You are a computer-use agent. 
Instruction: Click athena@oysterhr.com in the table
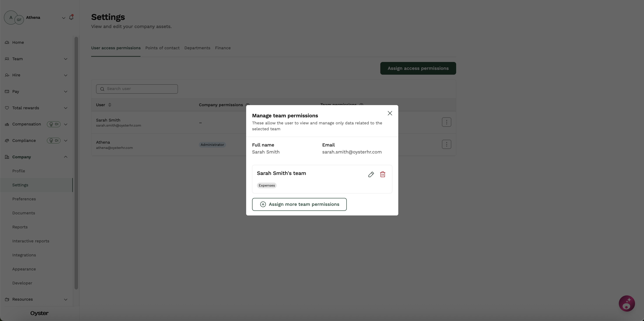tap(114, 148)
